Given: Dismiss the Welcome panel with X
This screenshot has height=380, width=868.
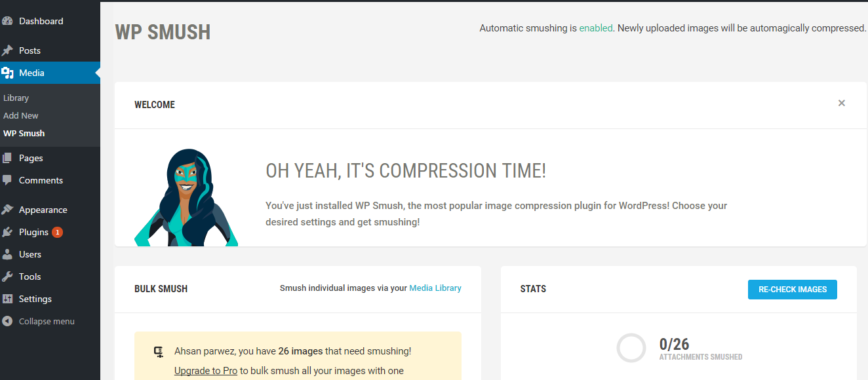Looking at the screenshot, I should coord(842,103).
